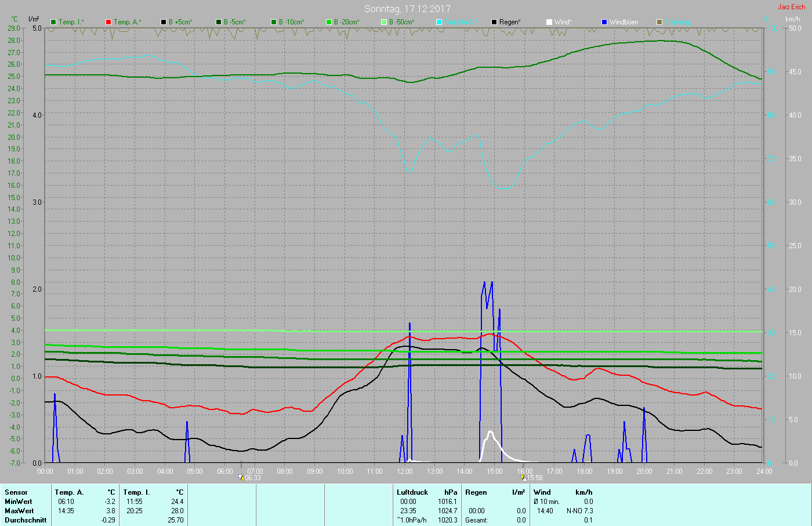Select the B -50cm legend label

[x=401, y=22]
